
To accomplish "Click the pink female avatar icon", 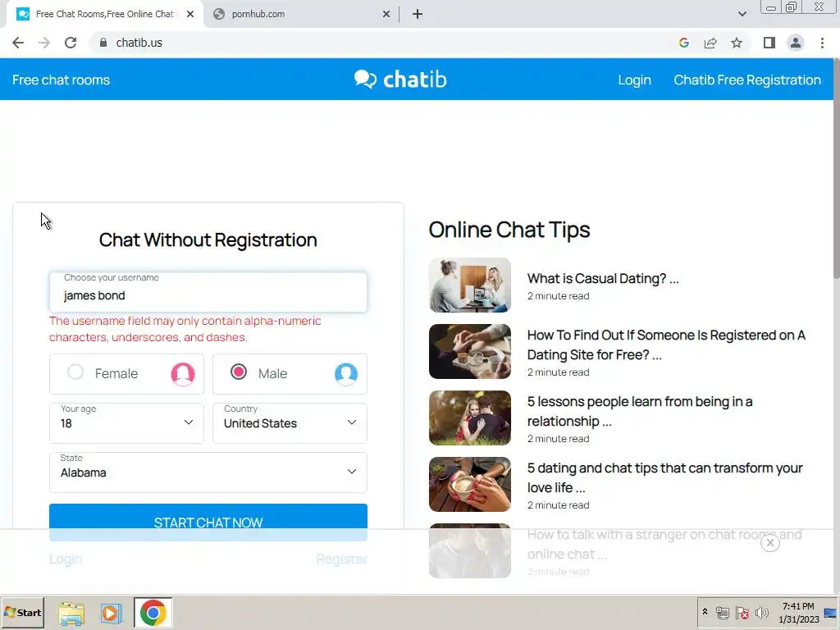I will [183, 374].
